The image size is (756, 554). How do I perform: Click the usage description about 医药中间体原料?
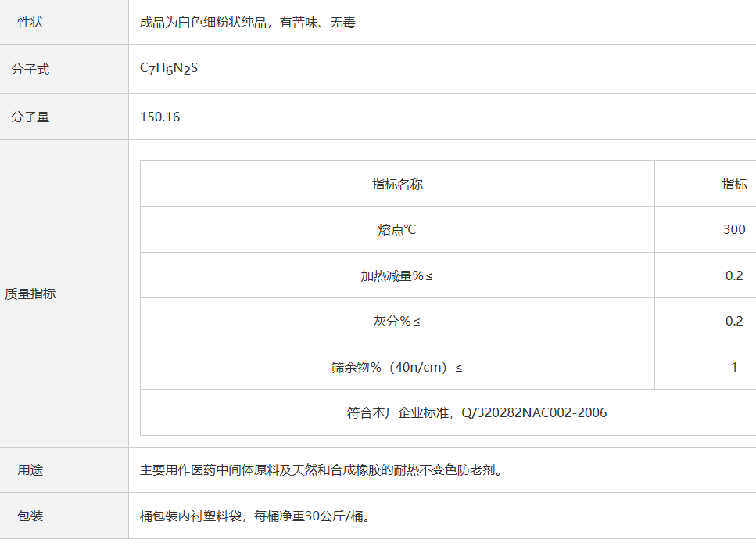coord(321,470)
